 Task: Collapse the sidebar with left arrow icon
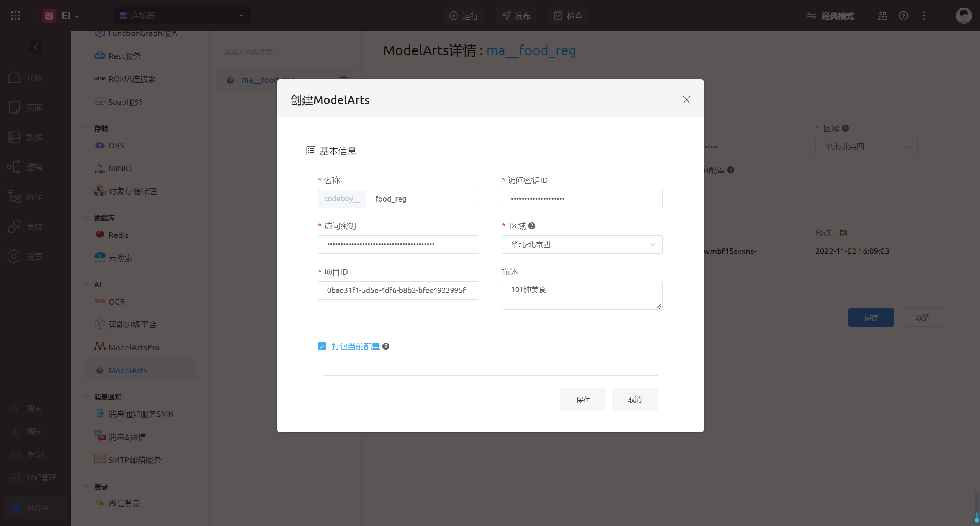click(x=36, y=47)
